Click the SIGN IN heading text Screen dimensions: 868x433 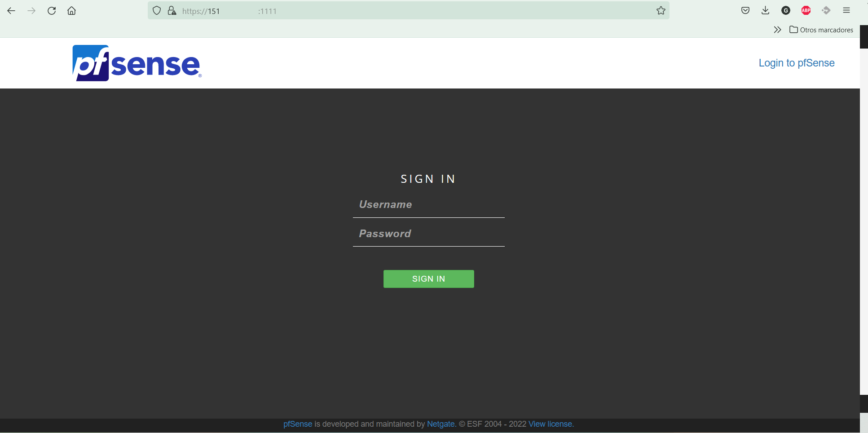428,179
